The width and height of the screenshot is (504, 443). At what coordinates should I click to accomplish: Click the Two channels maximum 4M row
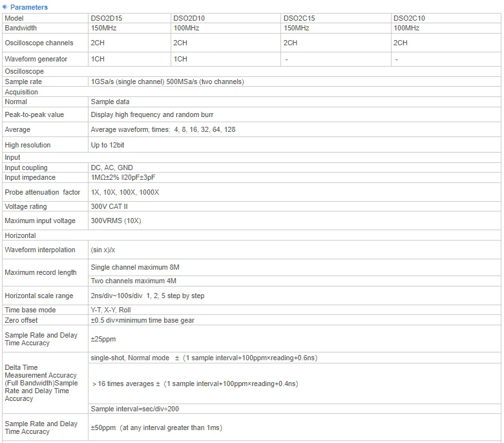295,281
